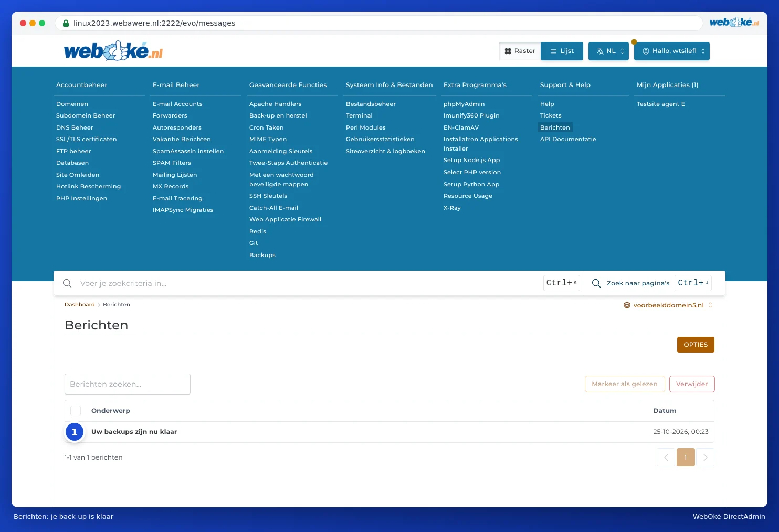779x532 pixels.
Task: Open Backups under Geavanceerde Functies
Action: point(262,255)
